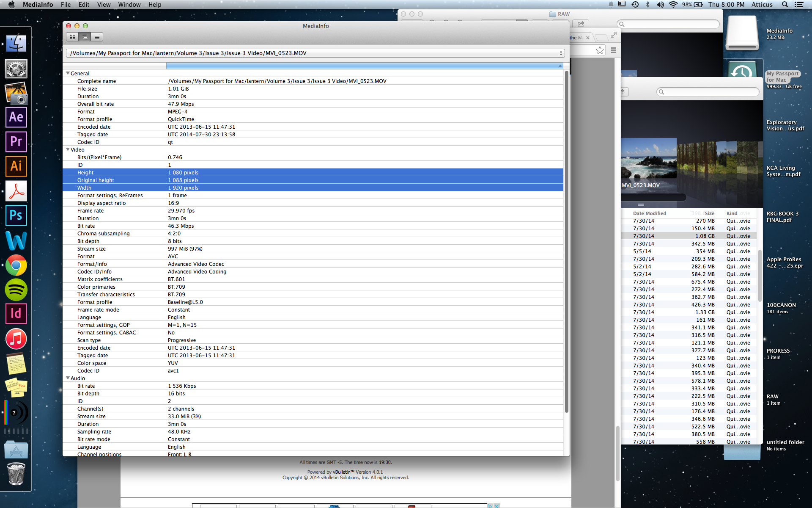Launch Photoshop from the dock
This screenshot has width=812, height=508.
coord(16,215)
